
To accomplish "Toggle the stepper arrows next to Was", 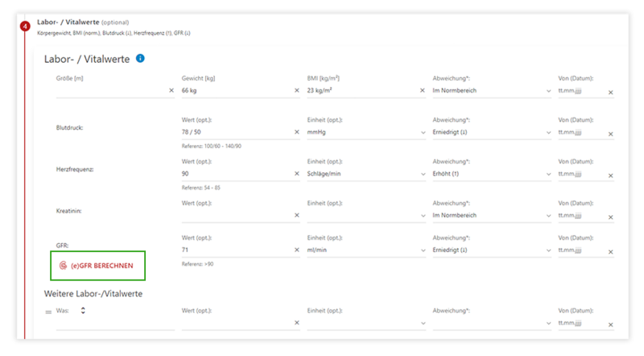I will point(83,310).
